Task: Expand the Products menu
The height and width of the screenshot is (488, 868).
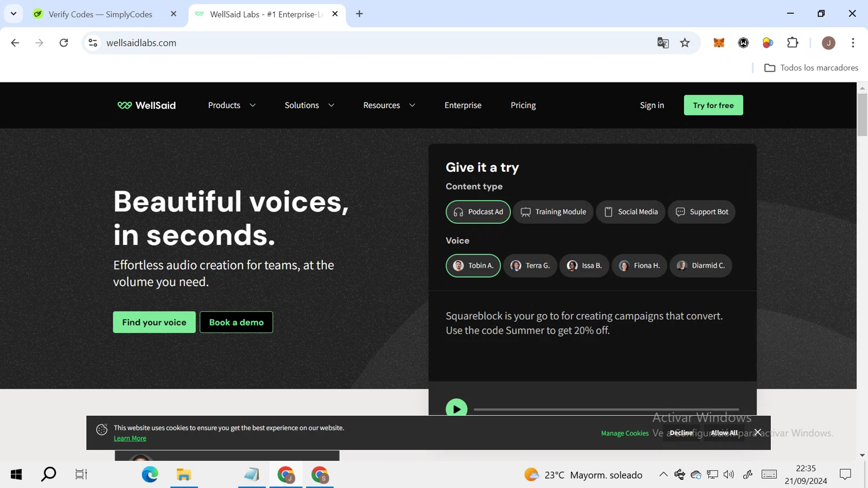Action: (231, 105)
